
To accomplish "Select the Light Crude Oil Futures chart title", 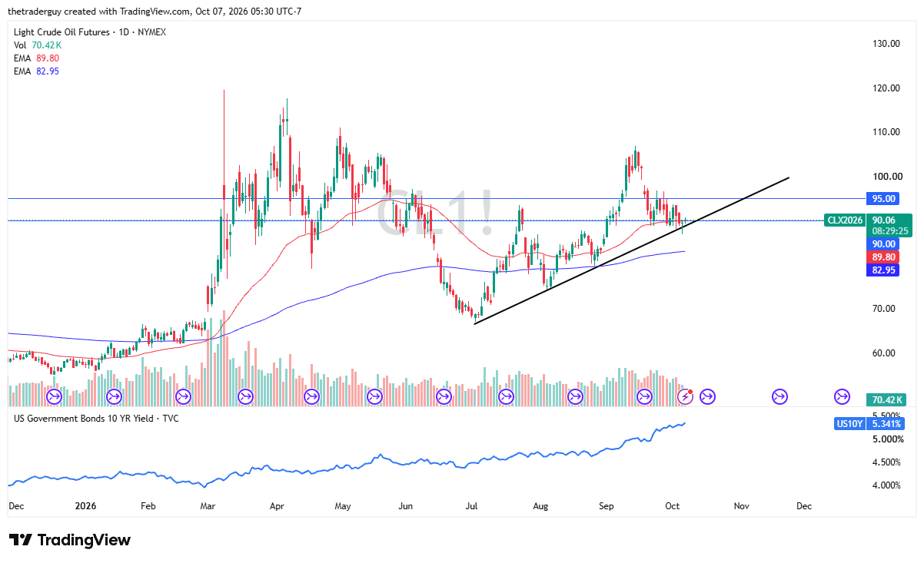I will [x=90, y=32].
